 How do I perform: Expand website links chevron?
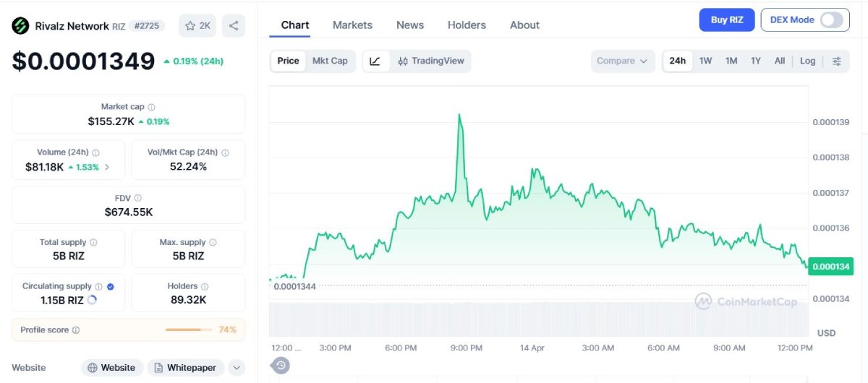pos(236,368)
